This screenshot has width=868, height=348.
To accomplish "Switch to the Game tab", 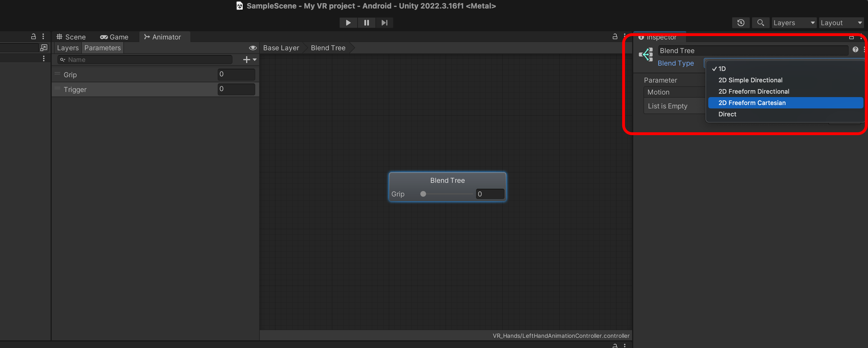I will (x=114, y=37).
